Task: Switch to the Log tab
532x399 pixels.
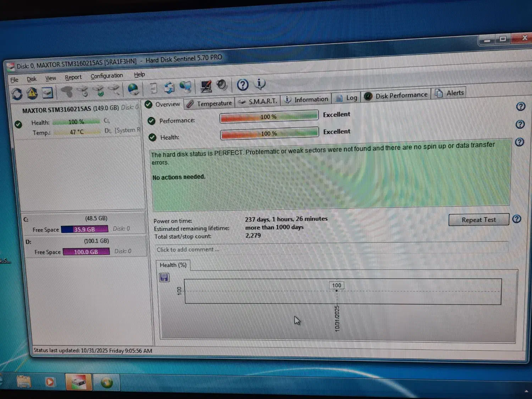Action: point(347,98)
